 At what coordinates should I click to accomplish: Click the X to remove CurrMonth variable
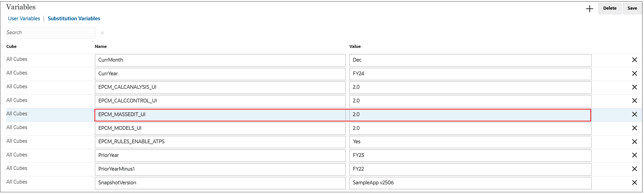tap(634, 60)
